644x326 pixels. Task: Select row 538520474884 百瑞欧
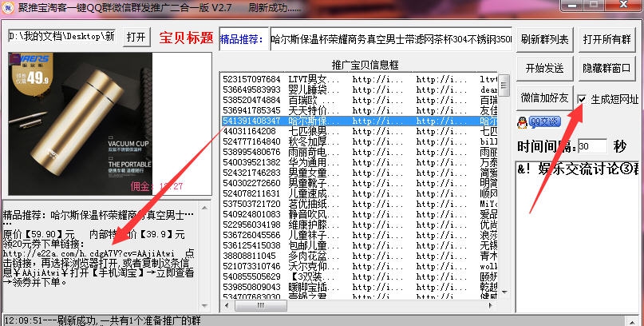[359, 100]
